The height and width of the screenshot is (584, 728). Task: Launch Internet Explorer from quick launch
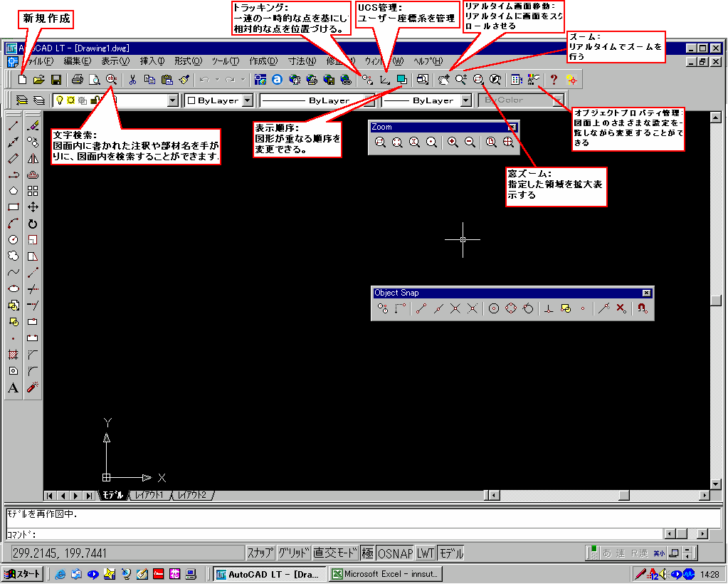[60, 574]
